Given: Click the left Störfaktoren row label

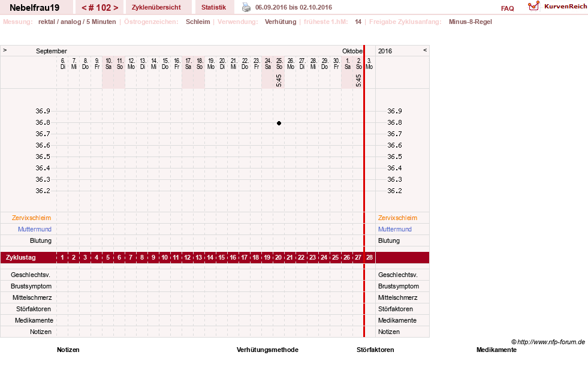Looking at the screenshot, I should pos(34,309).
